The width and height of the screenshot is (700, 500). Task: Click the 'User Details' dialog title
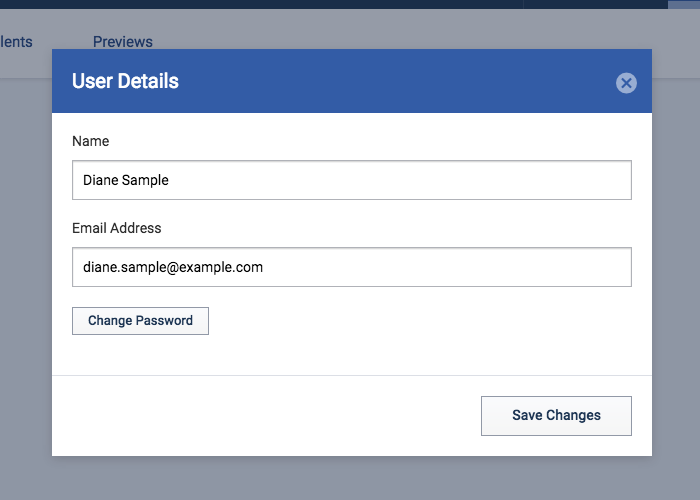[x=125, y=81]
